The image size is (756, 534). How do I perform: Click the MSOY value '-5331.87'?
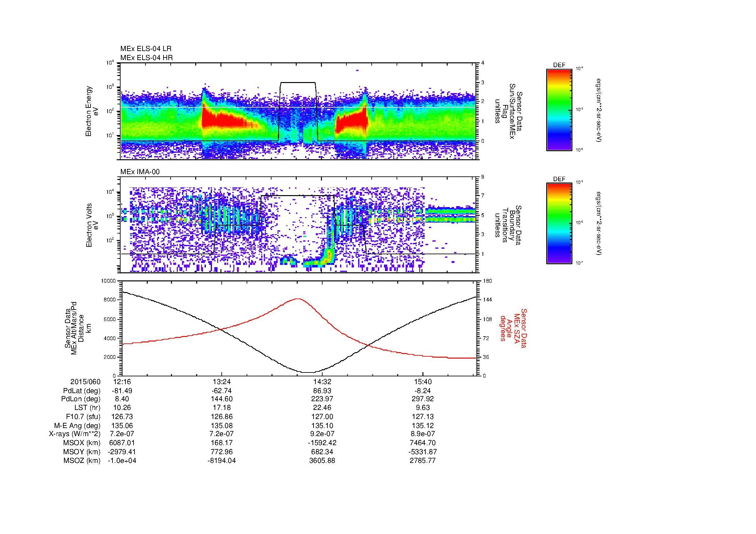pos(423,452)
